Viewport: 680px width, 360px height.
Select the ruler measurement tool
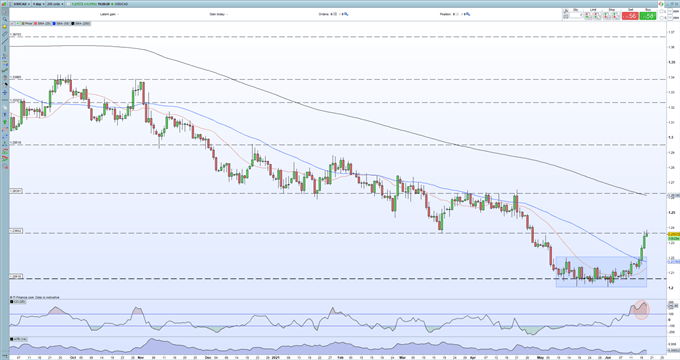tap(5, 34)
